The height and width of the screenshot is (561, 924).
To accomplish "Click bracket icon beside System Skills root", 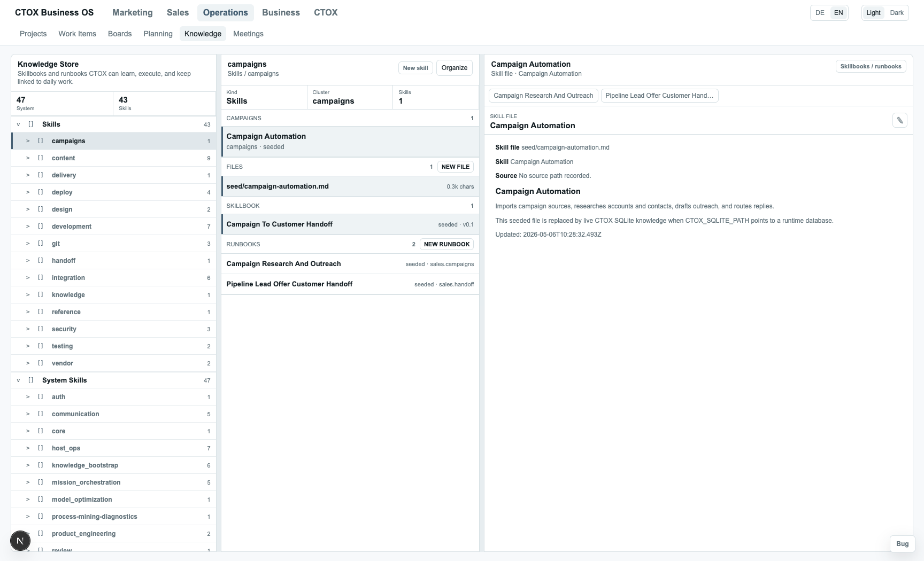I will 30,380.
